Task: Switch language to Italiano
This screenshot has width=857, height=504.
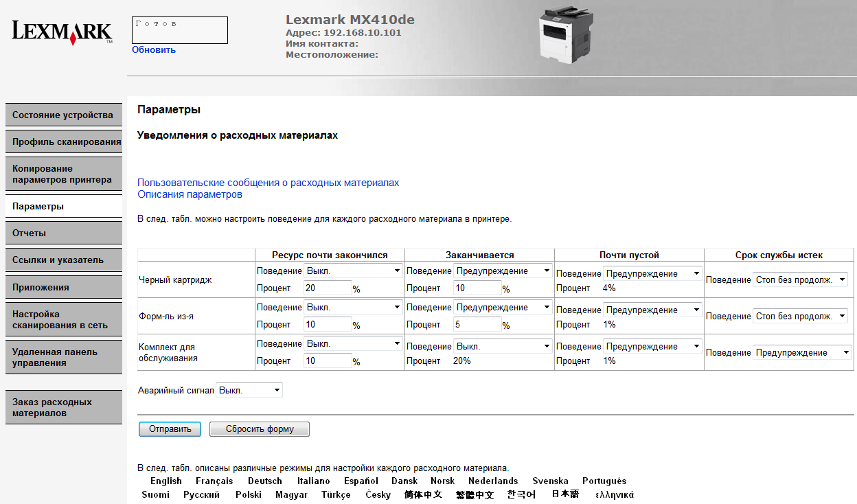Action: [314, 481]
